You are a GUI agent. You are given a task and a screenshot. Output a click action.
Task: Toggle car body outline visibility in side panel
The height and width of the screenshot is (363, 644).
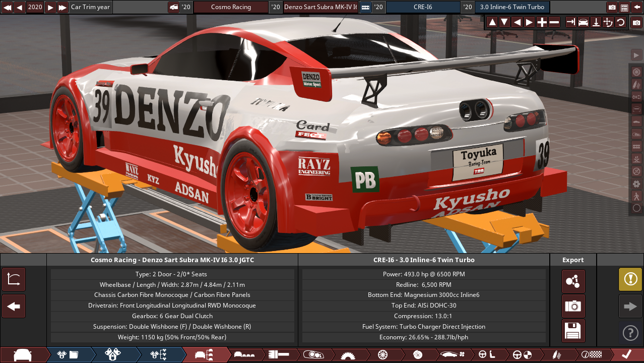(x=636, y=109)
